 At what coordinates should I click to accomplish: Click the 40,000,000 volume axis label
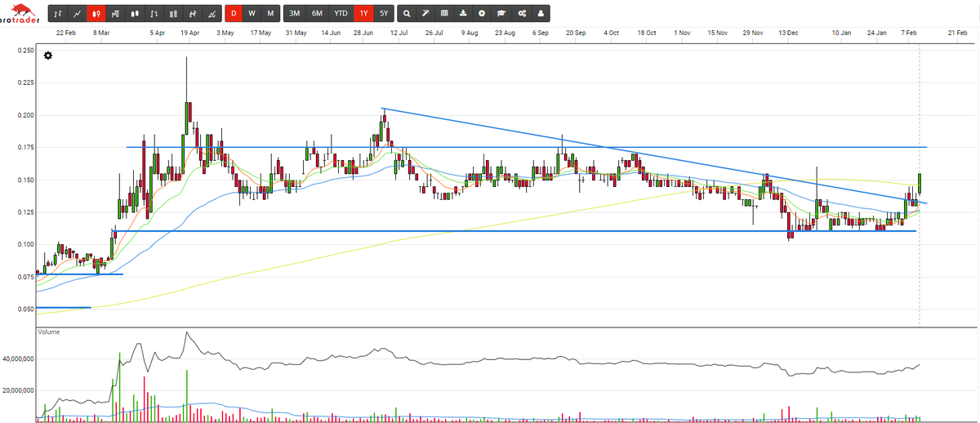click(17, 358)
